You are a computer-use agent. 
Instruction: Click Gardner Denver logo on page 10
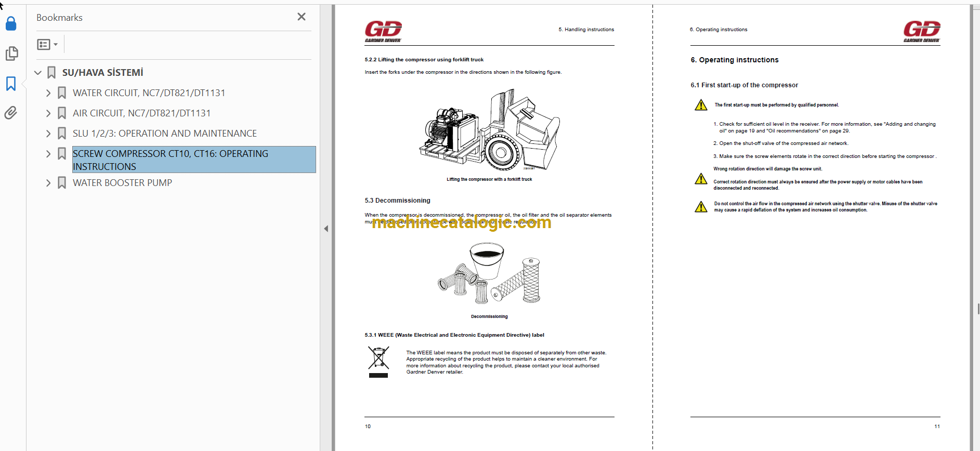(x=383, y=31)
